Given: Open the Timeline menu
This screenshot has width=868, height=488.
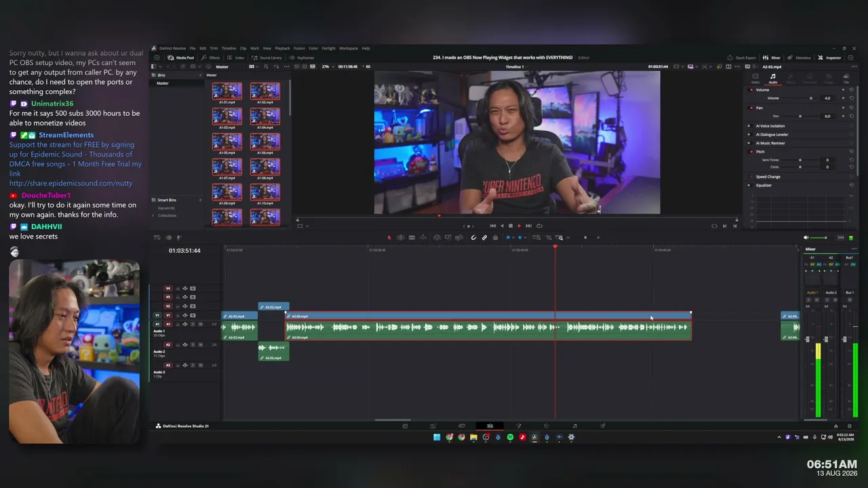Looking at the screenshot, I should [229, 48].
